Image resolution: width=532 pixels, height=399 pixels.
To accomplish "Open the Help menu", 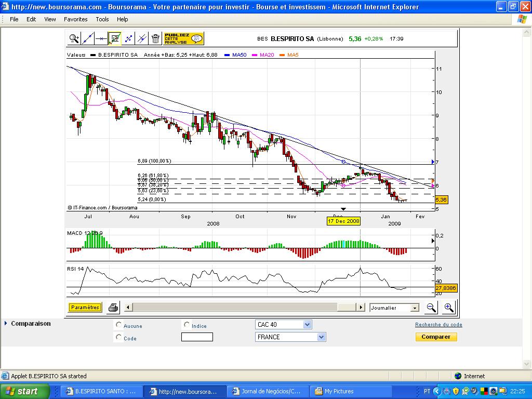I will 123,19.
